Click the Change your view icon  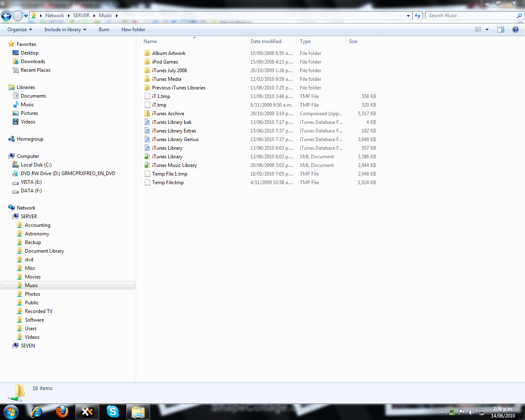(x=478, y=30)
